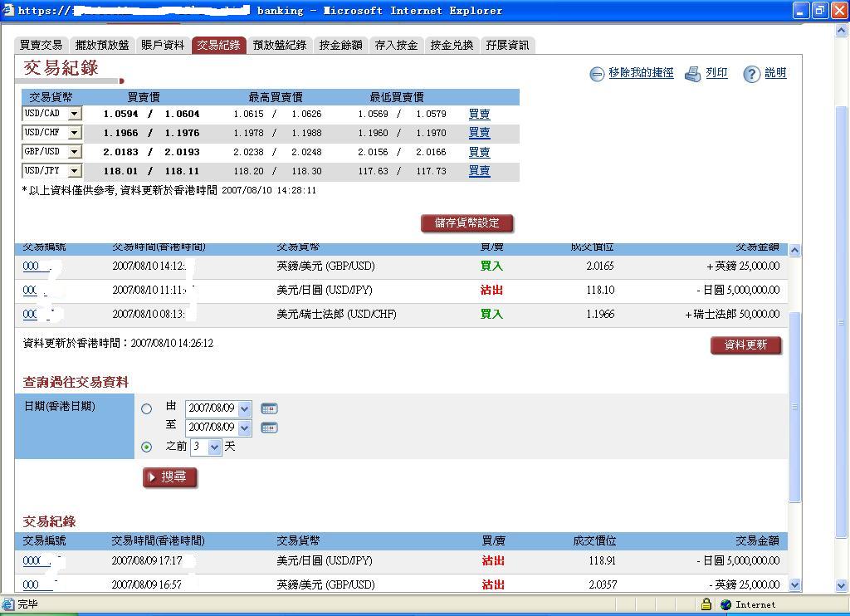850x616 pixels.
Task: Open calendar picker for the 至 end date
Action: click(269, 428)
